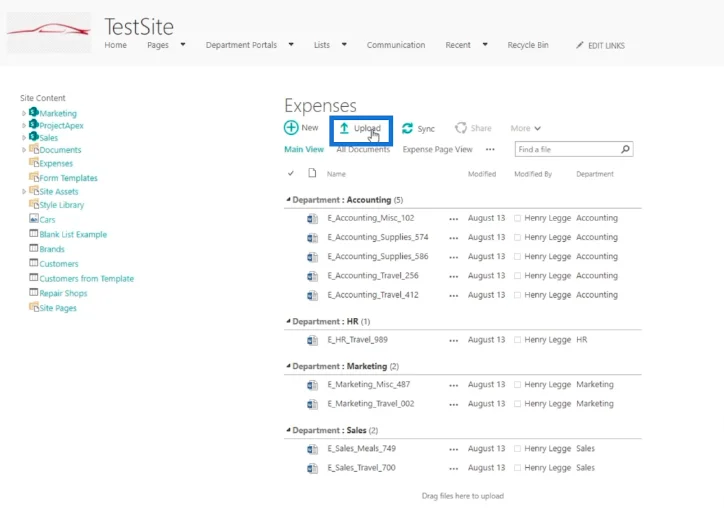Open file E_Accounting_Travel_412

(x=373, y=295)
